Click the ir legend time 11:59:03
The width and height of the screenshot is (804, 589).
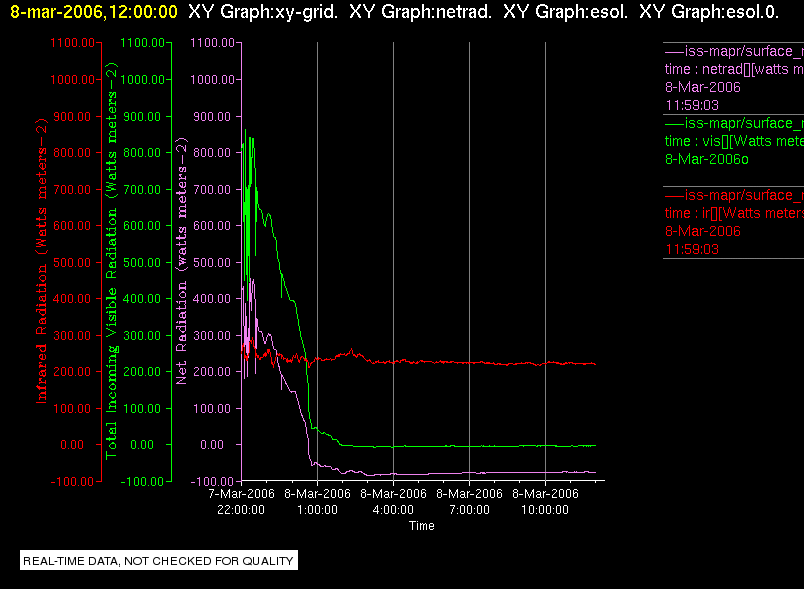(x=692, y=249)
